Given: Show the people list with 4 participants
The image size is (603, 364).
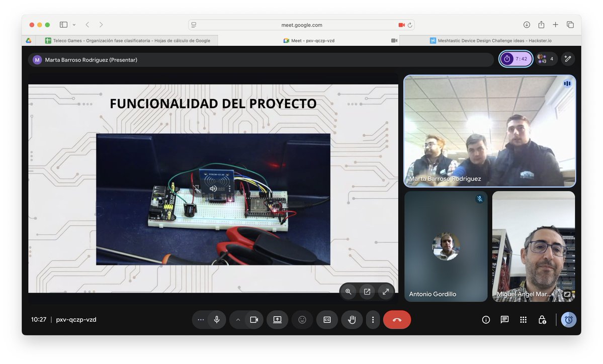Looking at the screenshot, I should 546,59.
